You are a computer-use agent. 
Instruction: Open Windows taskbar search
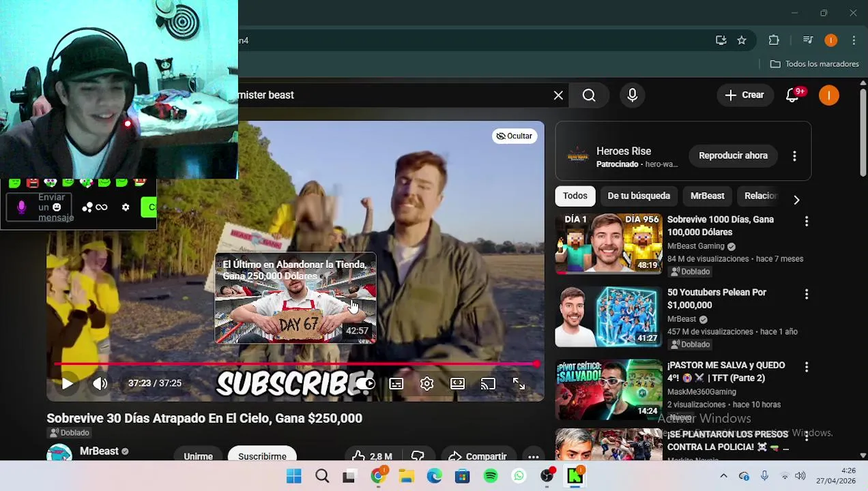coord(322,476)
